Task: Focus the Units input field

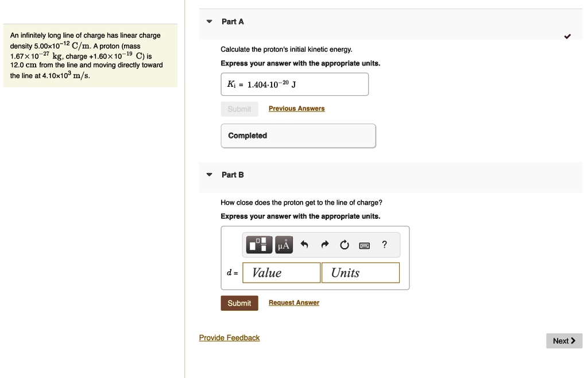Action: click(x=361, y=273)
